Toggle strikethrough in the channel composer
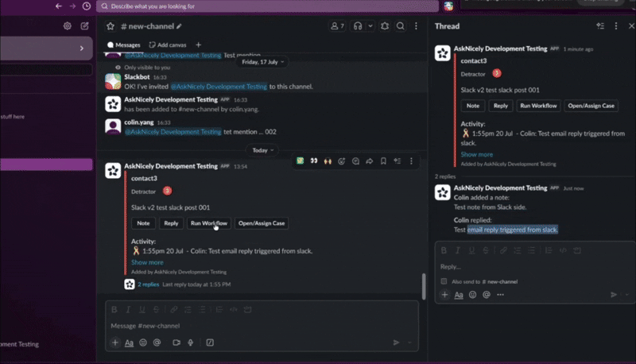This screenshot has height=364, width=636. 156,310
